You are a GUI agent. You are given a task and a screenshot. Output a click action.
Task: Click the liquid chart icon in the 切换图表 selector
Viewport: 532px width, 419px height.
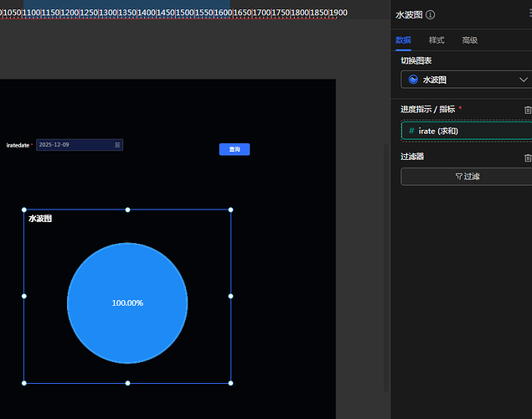pyautogui.click(x=413, y=80)
